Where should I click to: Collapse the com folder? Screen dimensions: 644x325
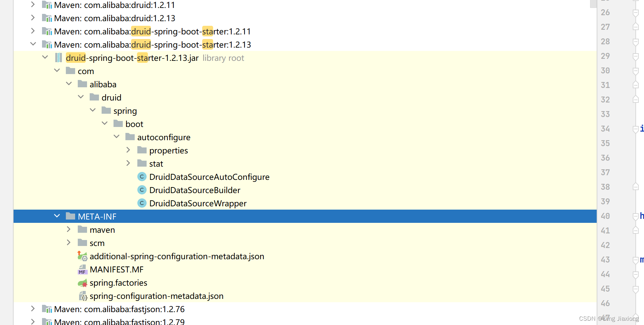coord(57,71)
